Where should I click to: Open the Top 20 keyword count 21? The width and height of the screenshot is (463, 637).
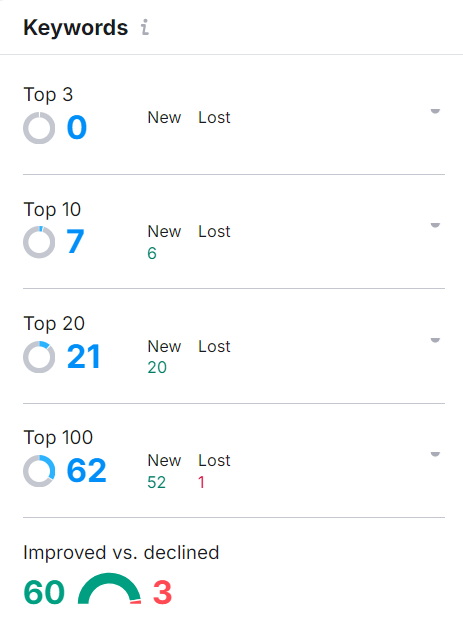[x=83, y=356]
